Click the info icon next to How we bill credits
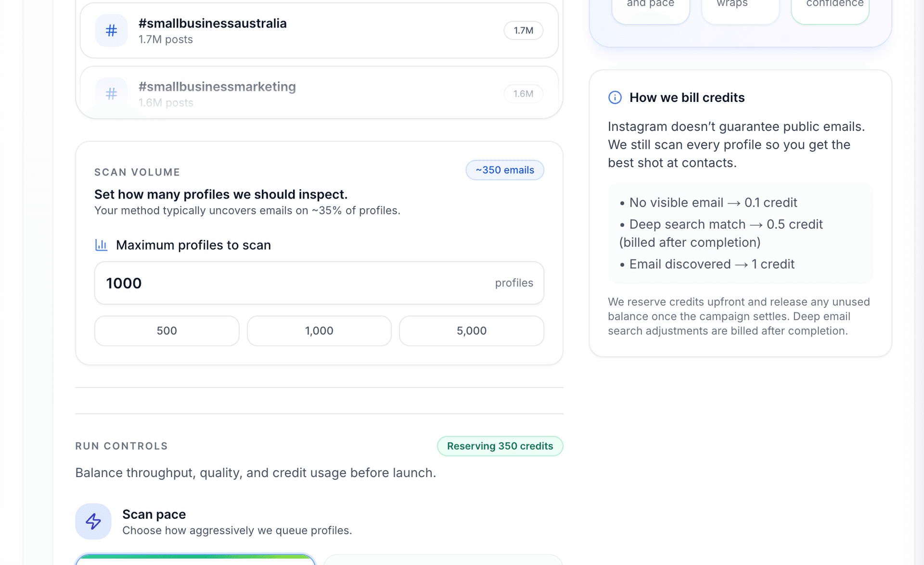The height and width of the screenshot is (565, 924). click(615, 98)
